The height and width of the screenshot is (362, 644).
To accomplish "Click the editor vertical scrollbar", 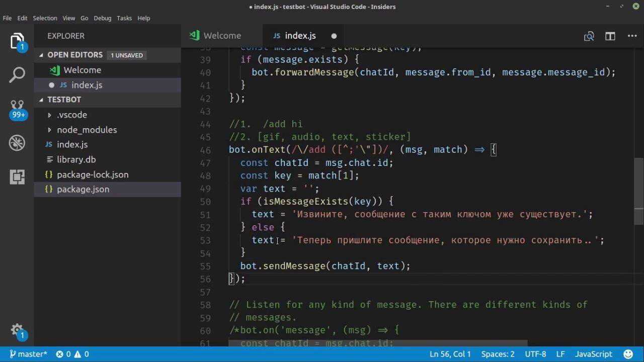I will (x=638, y=191).
